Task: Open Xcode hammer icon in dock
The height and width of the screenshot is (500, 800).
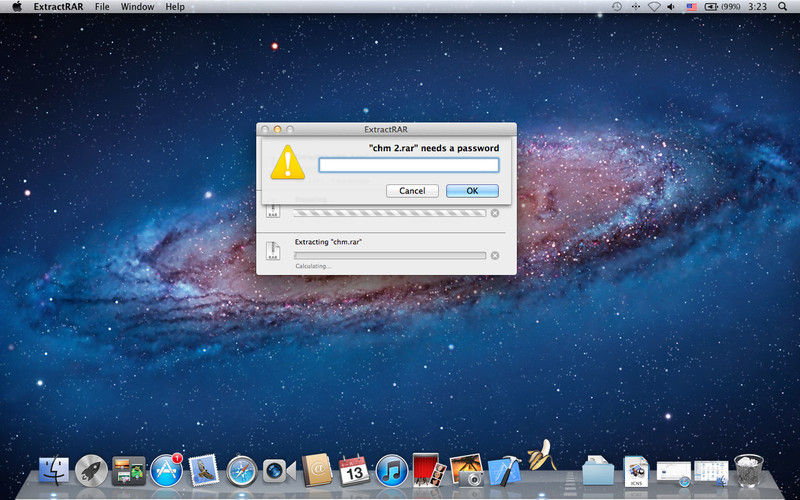Action: click(x=504, y=470)
